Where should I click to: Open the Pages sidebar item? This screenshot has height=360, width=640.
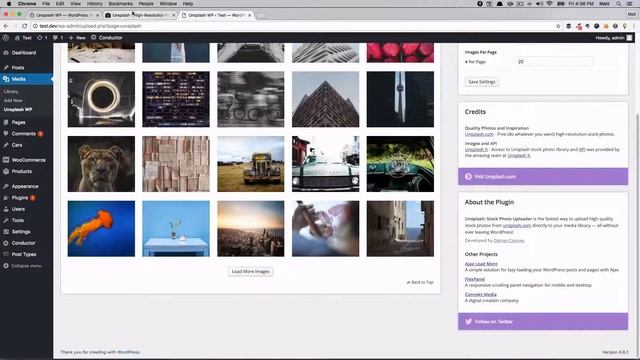coord(18,122)
